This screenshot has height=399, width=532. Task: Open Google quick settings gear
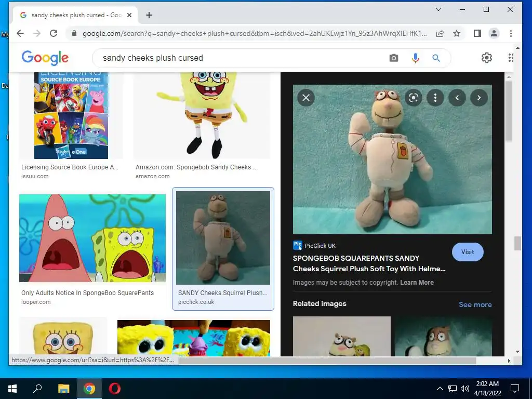pos(486,58)
